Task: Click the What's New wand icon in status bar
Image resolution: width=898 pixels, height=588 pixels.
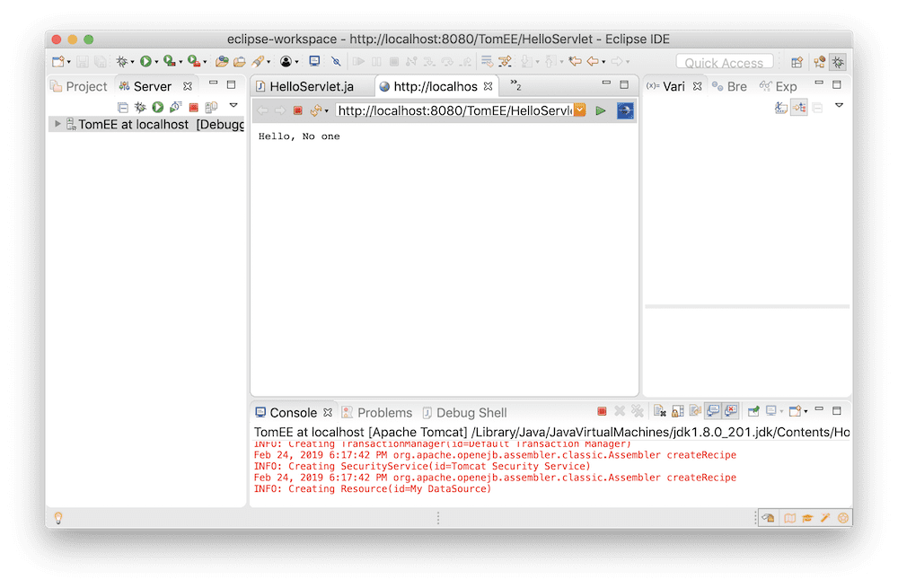Action: click(x=825, y=518)
